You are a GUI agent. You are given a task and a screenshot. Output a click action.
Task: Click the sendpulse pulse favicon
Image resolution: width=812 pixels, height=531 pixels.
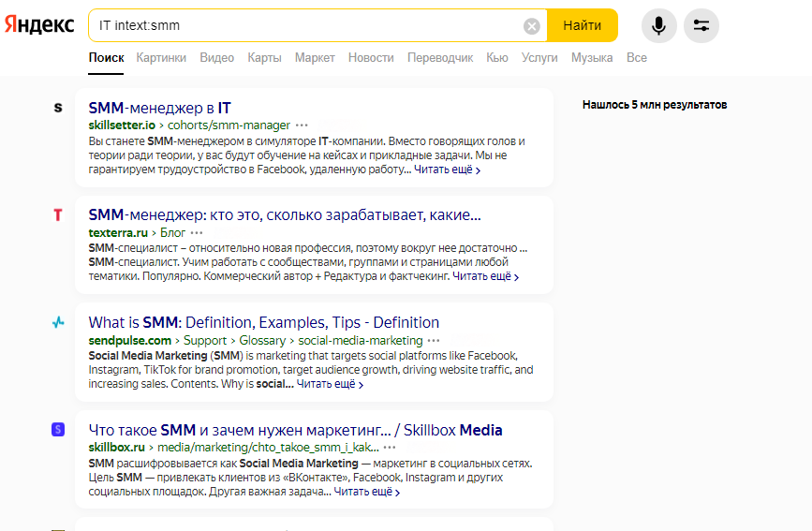(58, 322)
